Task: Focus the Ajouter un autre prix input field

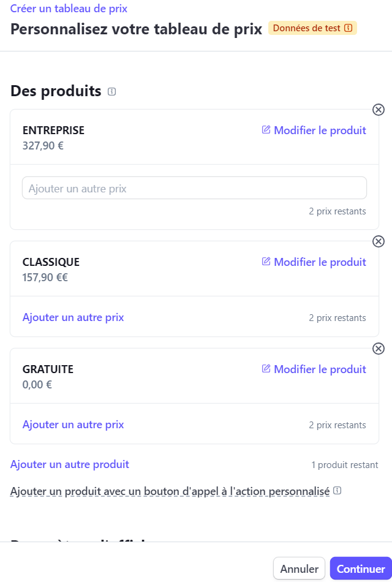Action: click(x=195, y=188)
